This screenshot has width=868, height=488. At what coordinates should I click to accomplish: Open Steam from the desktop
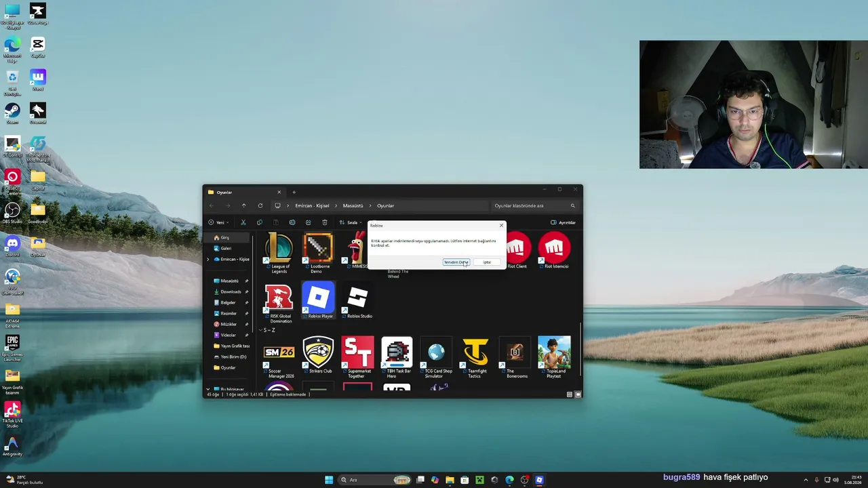(12, 112)
